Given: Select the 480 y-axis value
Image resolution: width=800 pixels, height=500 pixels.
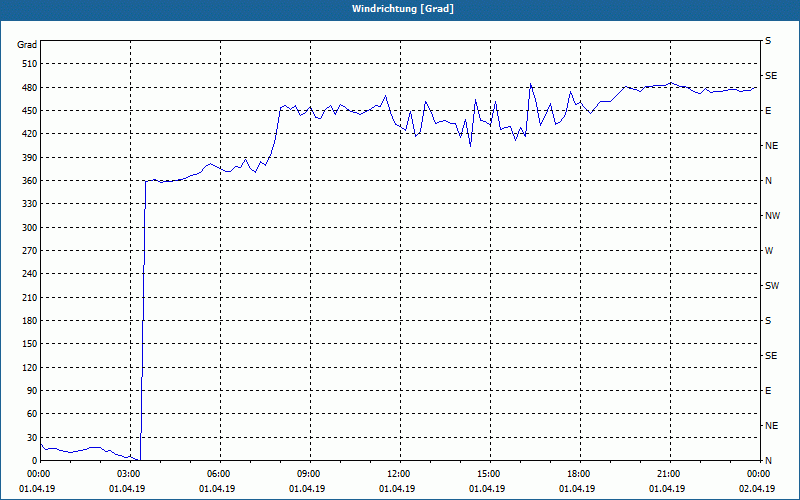Looking at the screenshot, I should pos(31,87).
